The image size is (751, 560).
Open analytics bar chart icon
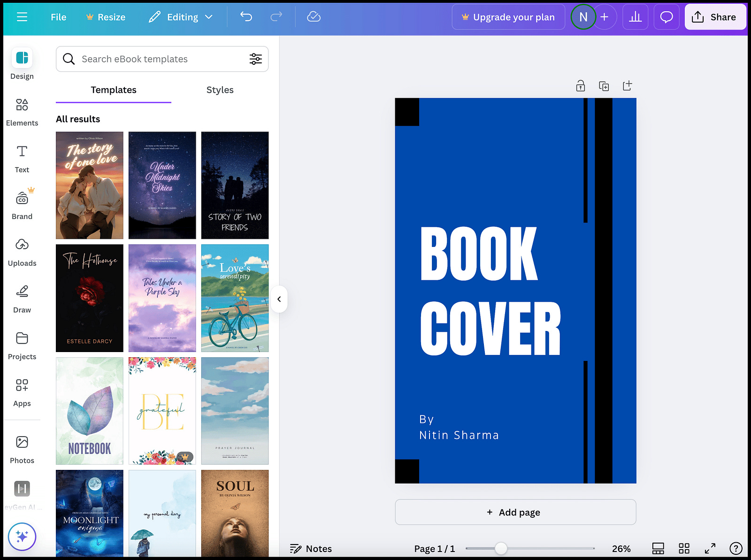click(636, 17)
